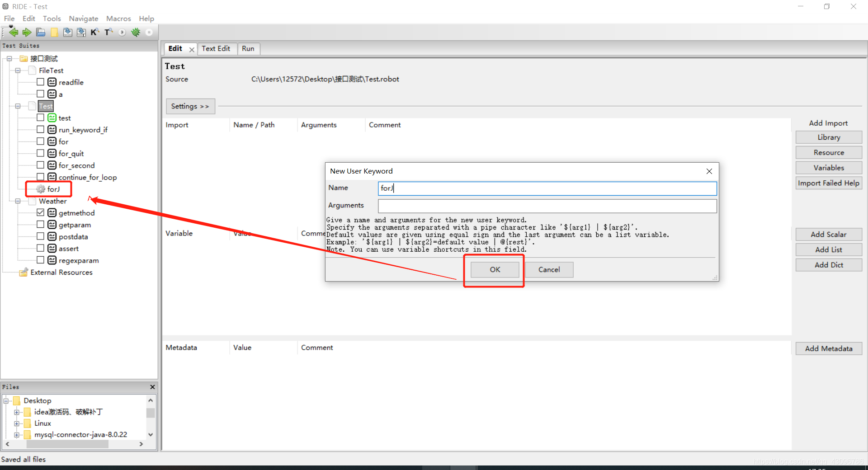868x470 pixels.
Task: Open the Navigate menu
Action: click(x=84, y=19)
